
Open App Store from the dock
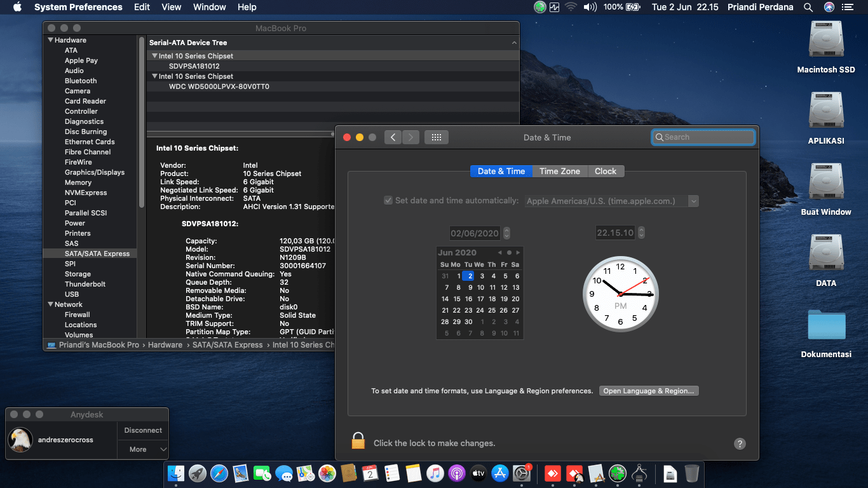tap(500, 473)
